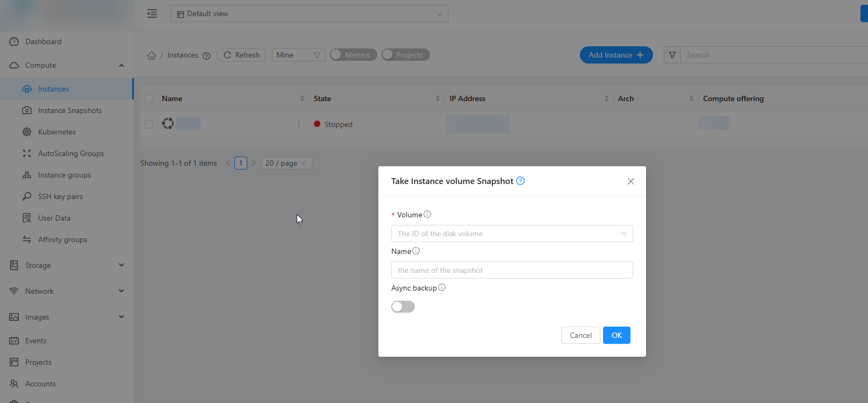Click the help icon beside dialog title
This screenshot has width=868, height=403.
pos(520,181)
